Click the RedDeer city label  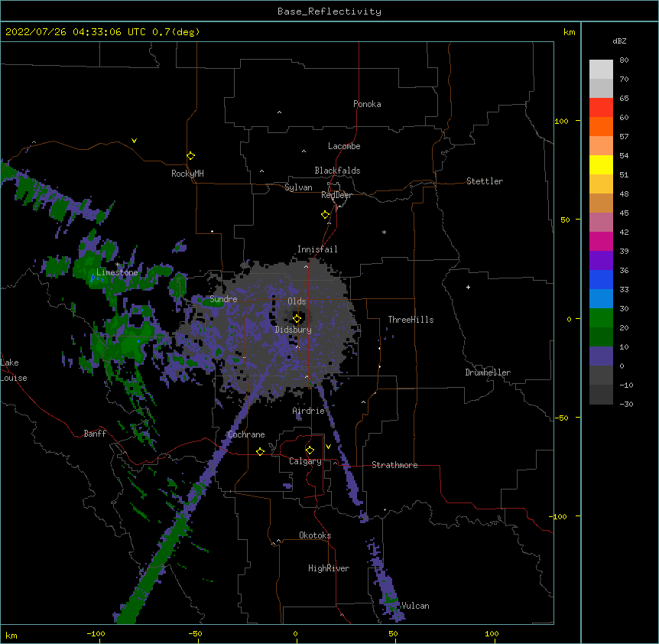[x=336, y=195]
